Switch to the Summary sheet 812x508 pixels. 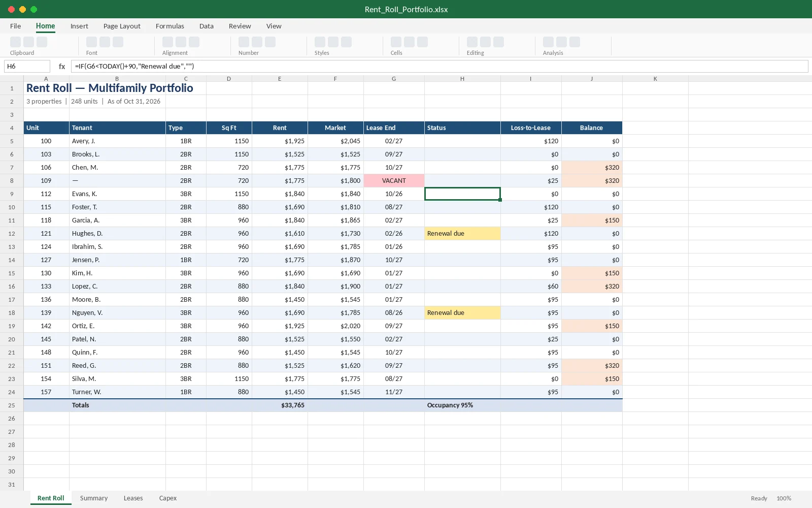point(94,498)
